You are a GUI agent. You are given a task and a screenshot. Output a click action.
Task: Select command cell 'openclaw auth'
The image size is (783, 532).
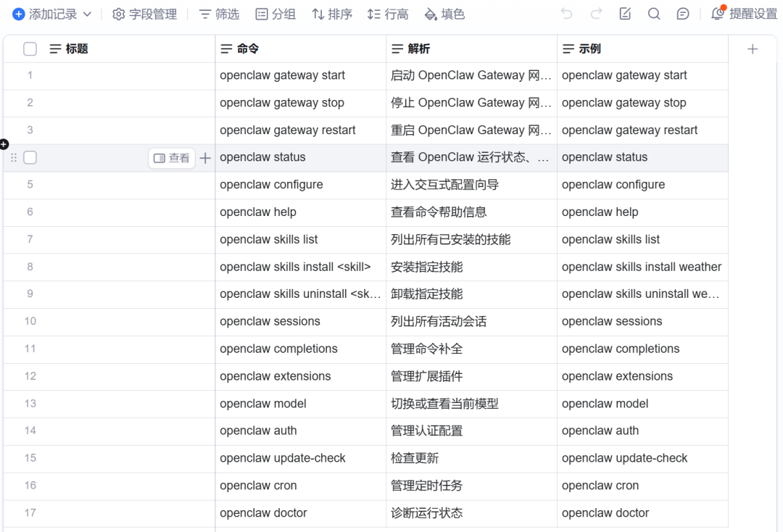click(301, 431)
